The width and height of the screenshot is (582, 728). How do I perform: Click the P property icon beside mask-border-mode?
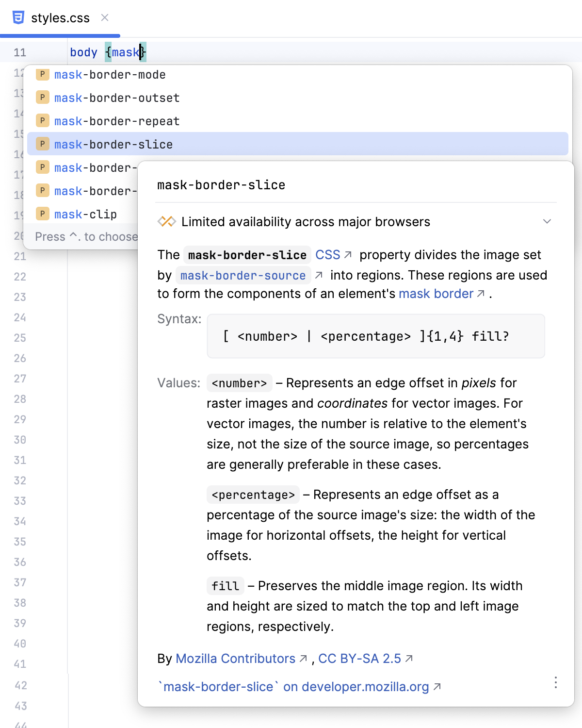click(x=42, y=74)
